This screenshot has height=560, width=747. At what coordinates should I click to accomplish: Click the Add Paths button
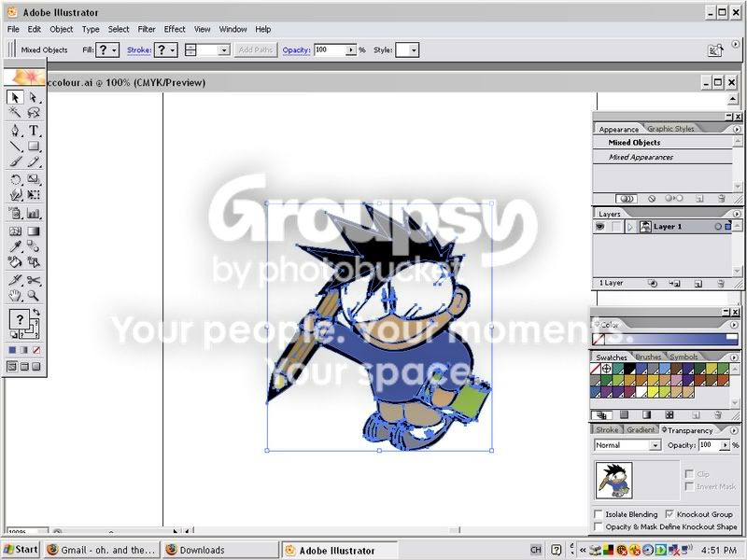point(256,50)
